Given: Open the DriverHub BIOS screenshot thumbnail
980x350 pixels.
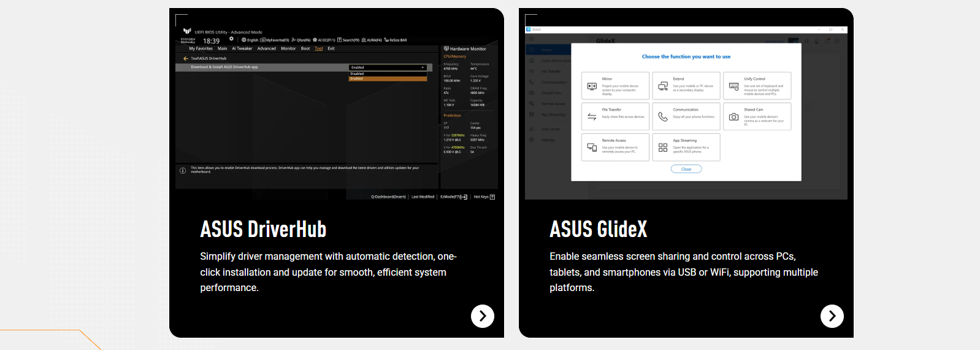Looking at the screenshot, I should click(x=337, y=113).
